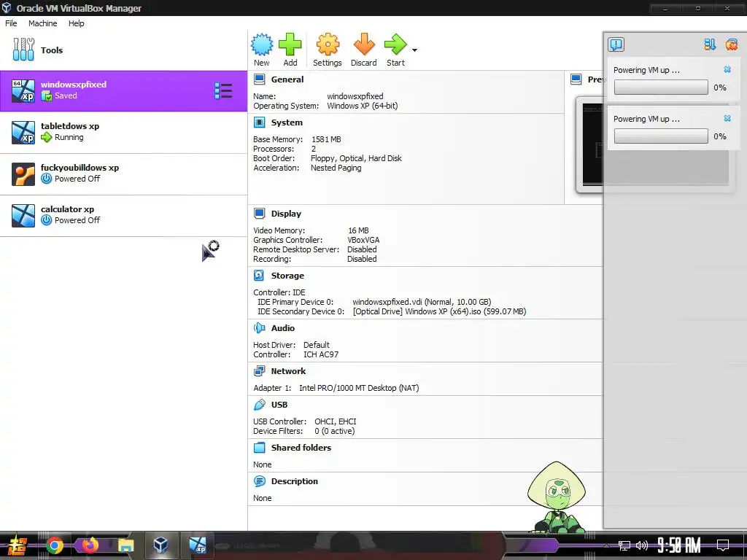Click the New machine toolbar icon
747x560 pixels.
click(x=262, y=50)
